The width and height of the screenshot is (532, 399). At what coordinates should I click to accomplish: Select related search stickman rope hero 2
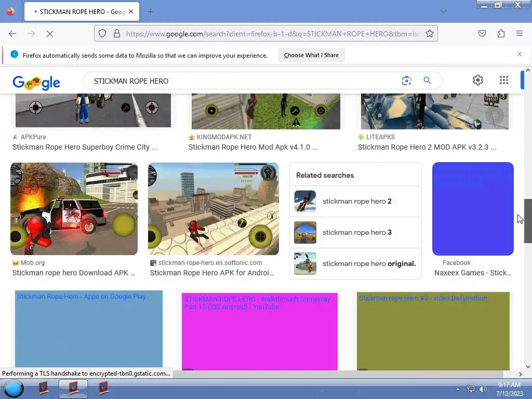[x=355, y=201]
